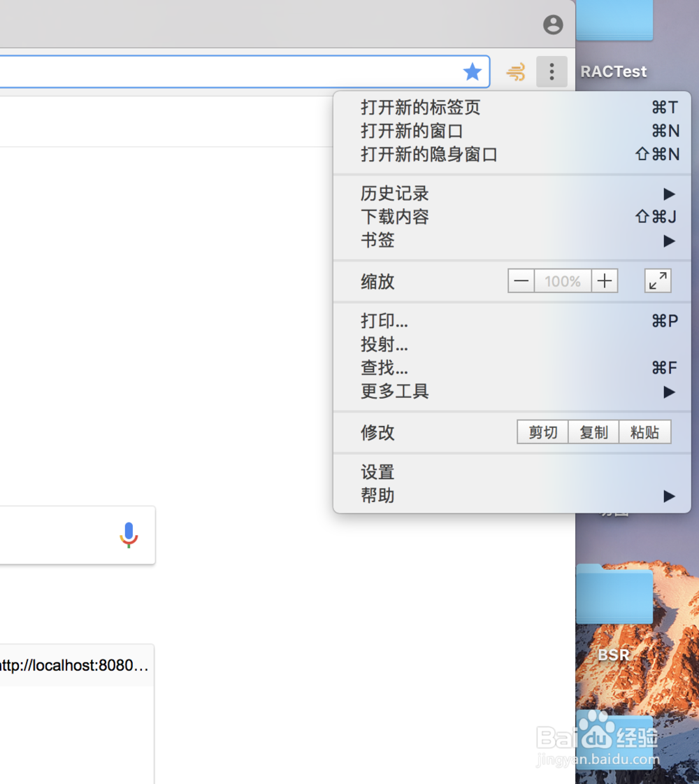
Task: Open the user profile avatar icon
Action: tap(553, 24)
